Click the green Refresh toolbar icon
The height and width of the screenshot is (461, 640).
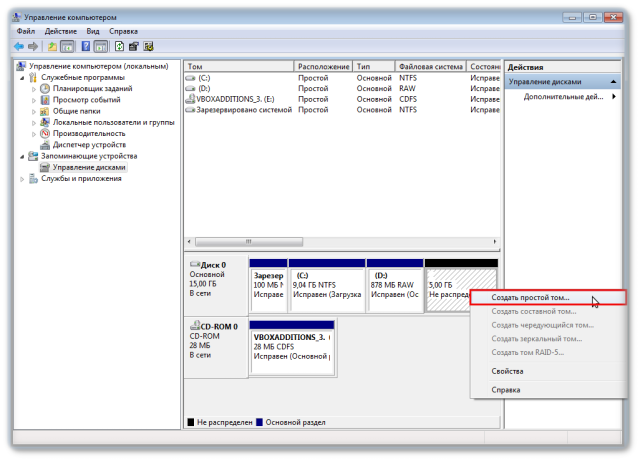pyautogui.click(x=119, y=46)
